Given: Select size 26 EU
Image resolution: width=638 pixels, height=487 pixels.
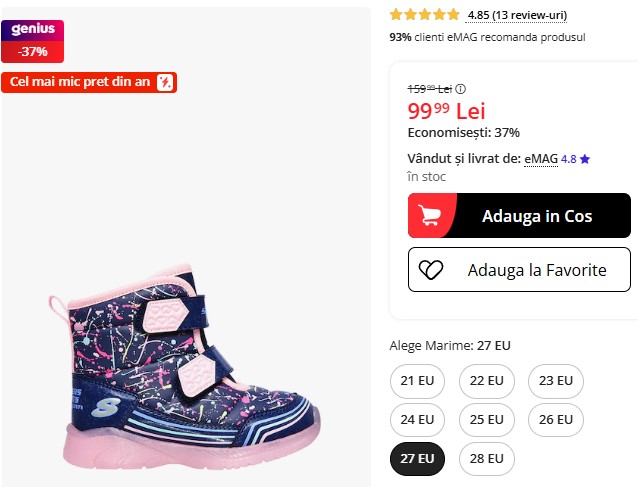Looking at the screenshot, I should tap(556, 420).
